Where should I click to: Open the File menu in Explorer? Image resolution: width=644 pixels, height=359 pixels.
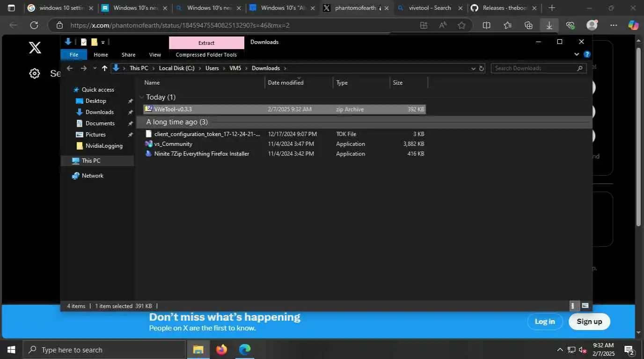pyautogui.click(x=74, y=55)
